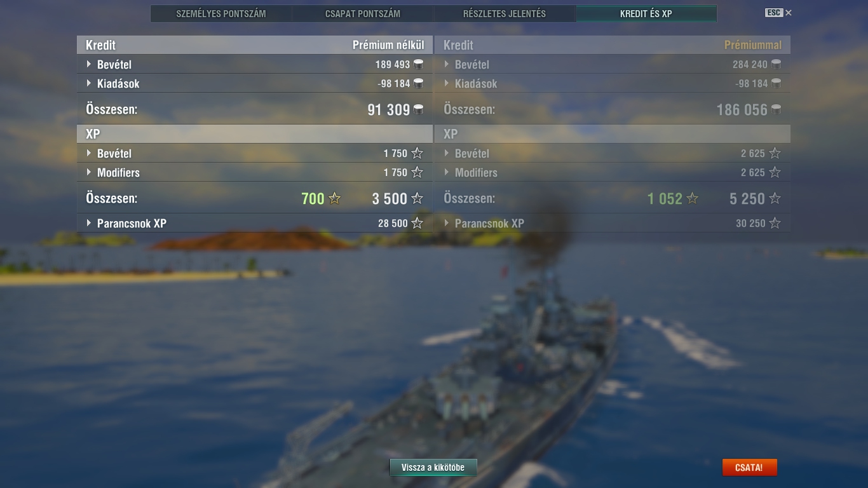
Task: Switch to the Személyes pontszám tab
Action: pos(221,13)
